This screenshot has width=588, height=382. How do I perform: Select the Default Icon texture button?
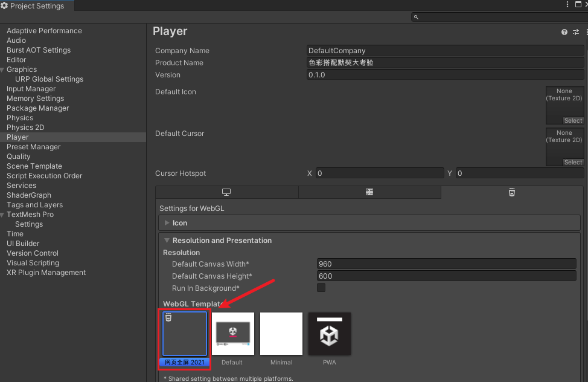(x=573, y=120)
